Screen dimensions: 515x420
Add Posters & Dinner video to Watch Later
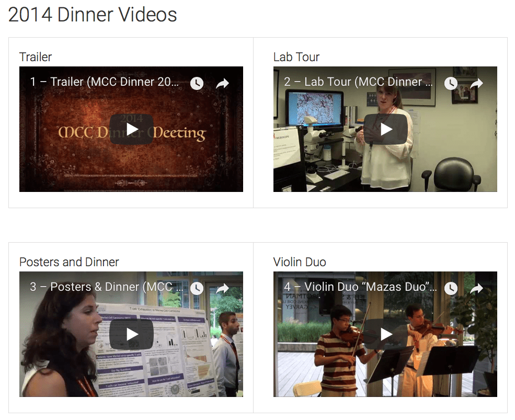tap(197, 289)
